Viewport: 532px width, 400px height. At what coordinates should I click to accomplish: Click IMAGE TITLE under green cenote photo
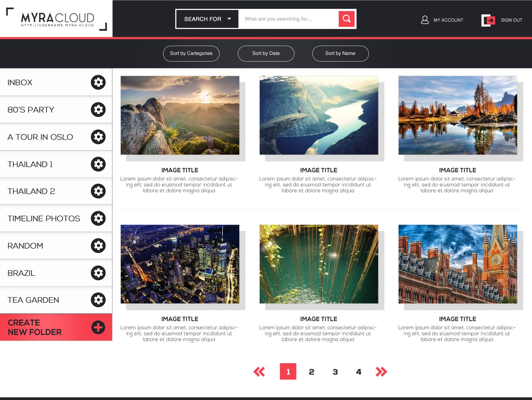319,319
